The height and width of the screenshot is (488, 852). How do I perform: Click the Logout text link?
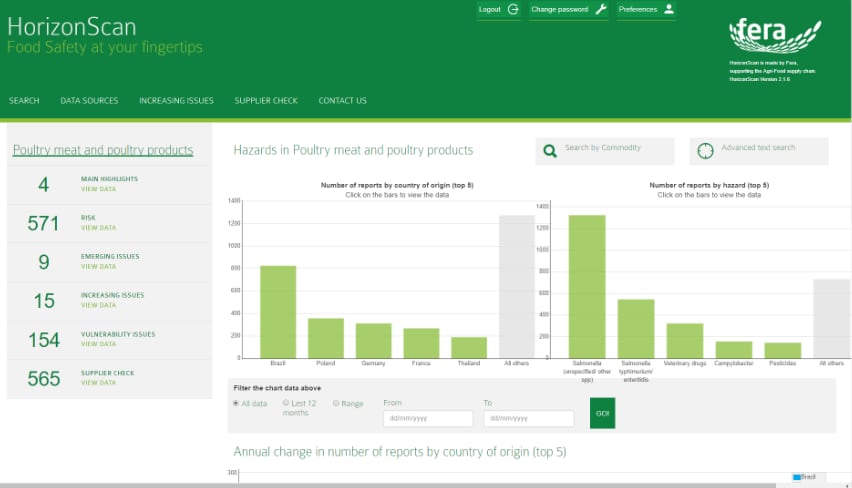point(490,9)
